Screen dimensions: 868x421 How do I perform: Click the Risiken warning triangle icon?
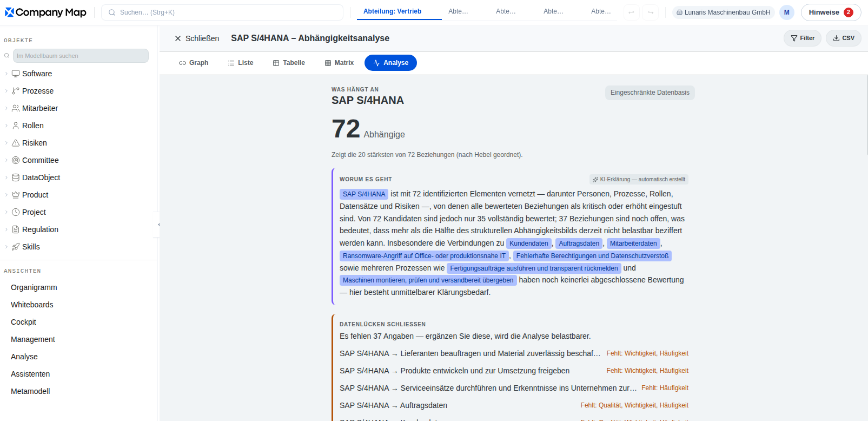pos(16,143)
